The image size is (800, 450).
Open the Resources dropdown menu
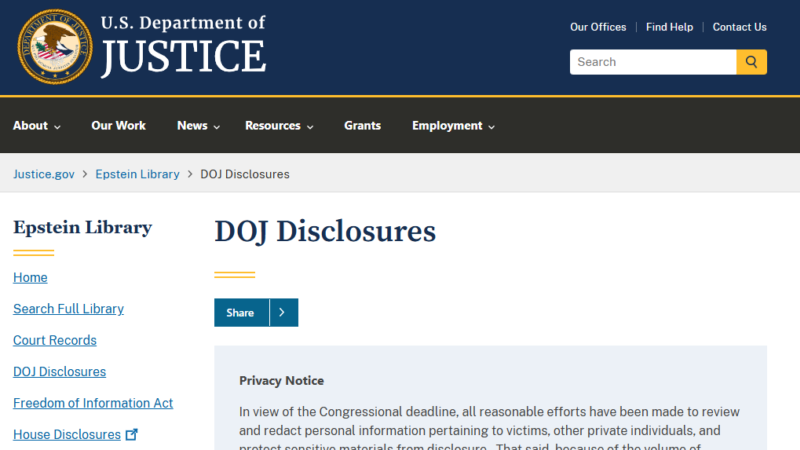pos(279,126)
